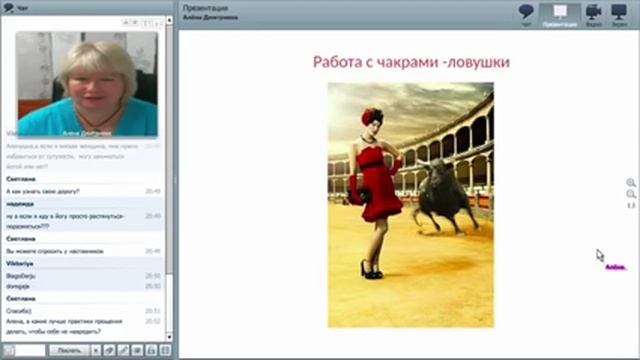The width and height of the screenshot is (640, 360).
Task: Click the last icon in chat bottom toolbar
Action: coord(165,350)
